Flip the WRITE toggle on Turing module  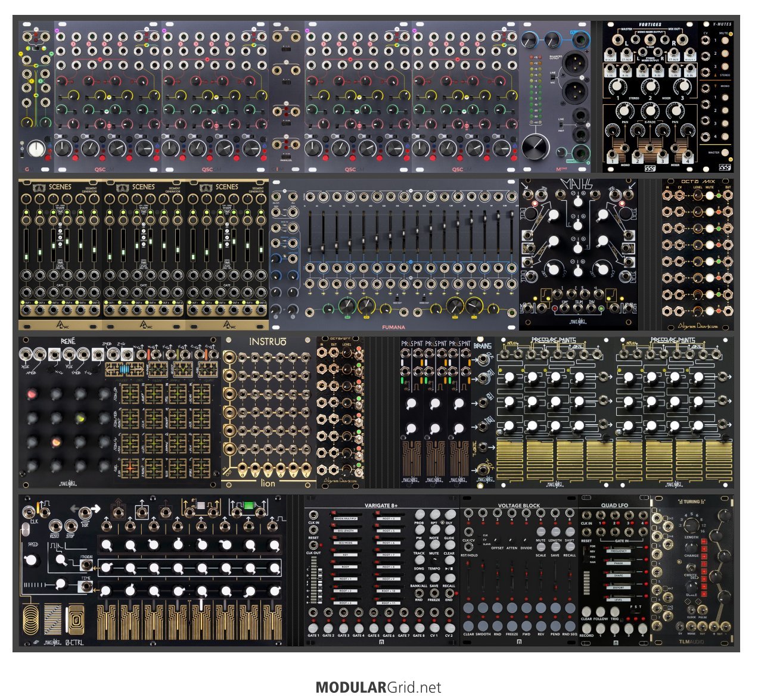click(x=691, y=568)
